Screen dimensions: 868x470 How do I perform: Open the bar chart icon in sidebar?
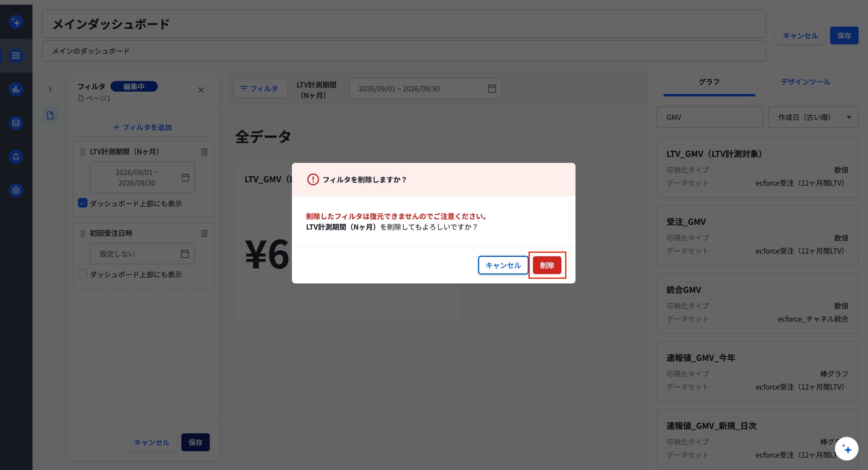(16, 89)
